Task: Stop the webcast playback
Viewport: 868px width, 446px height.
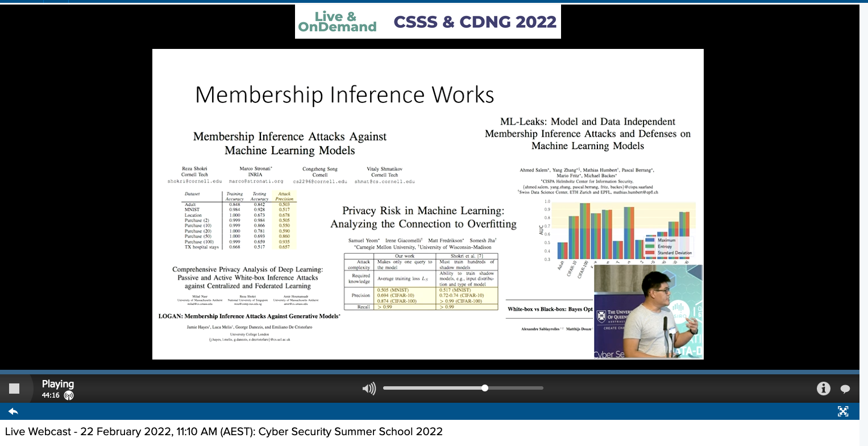Action: (14, 389)
